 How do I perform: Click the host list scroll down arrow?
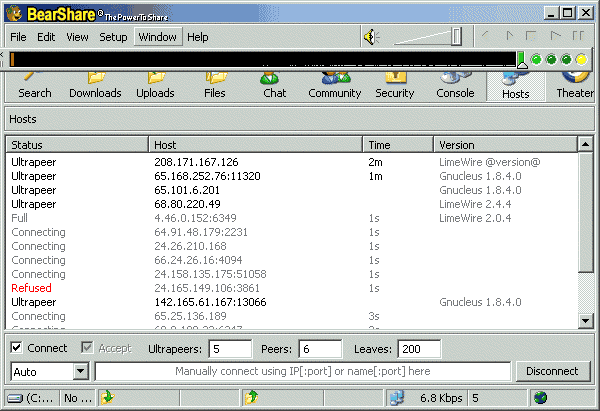(x=585, y=320)
